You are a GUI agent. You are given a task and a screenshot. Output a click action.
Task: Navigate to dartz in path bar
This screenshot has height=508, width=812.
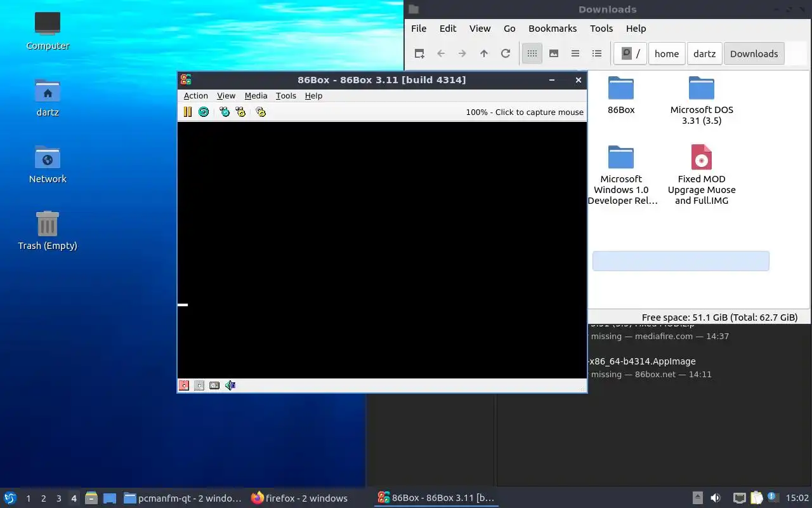click(704, 54)
